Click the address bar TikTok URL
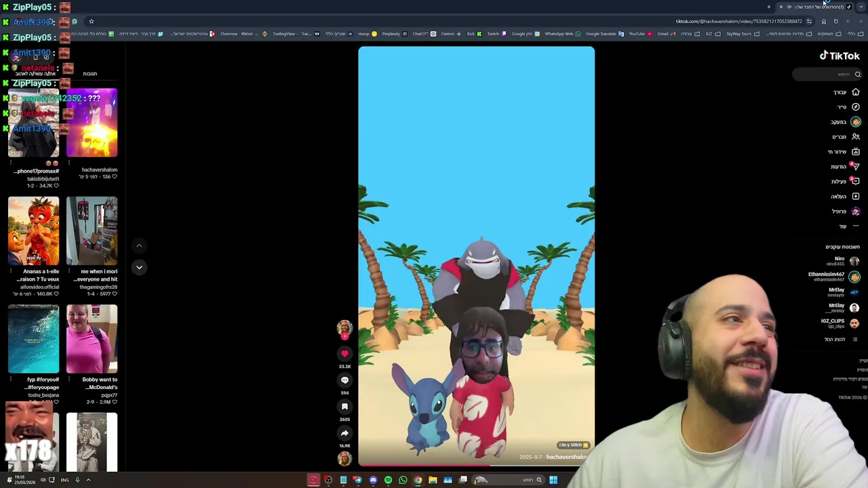 coord(738,22)
